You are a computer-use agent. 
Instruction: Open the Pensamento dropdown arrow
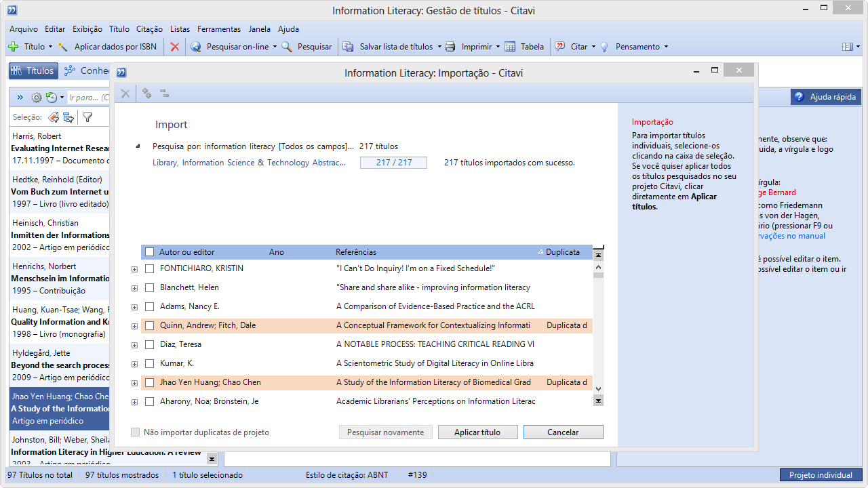pyautogui.click(x=666, y=47)
